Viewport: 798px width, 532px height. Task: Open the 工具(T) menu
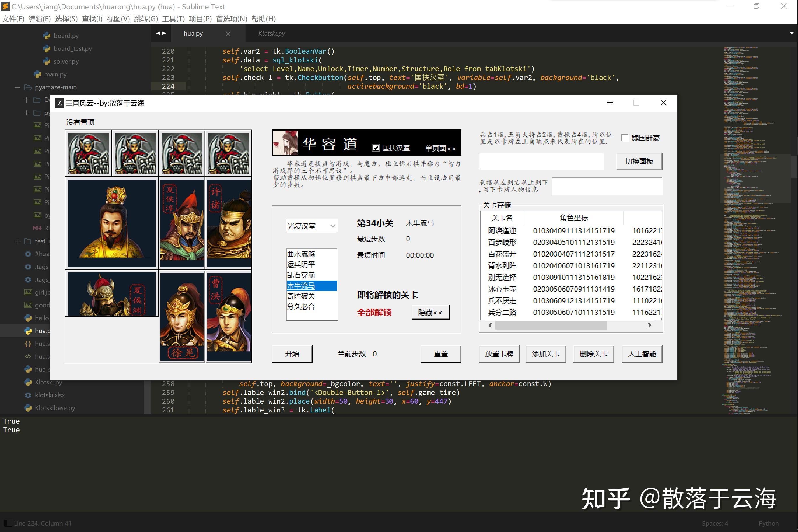pyautogui.click(x=173, y=19)
